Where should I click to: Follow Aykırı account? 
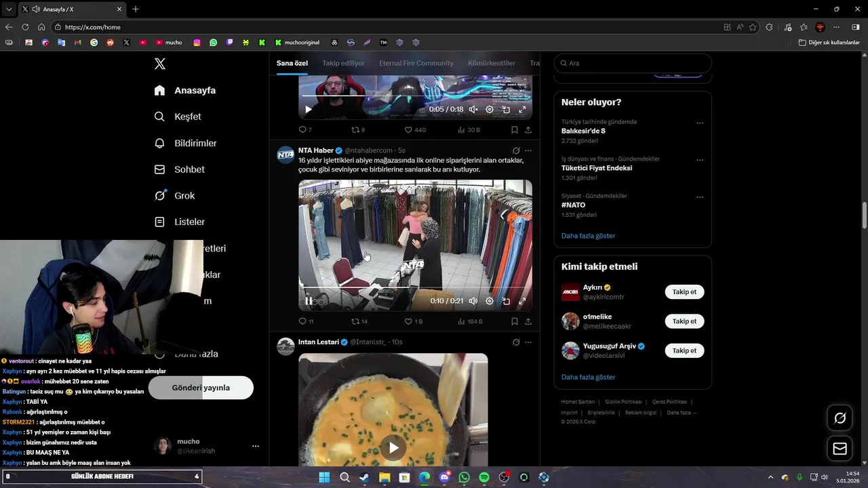pyautogui.click(x=684, y=292)
